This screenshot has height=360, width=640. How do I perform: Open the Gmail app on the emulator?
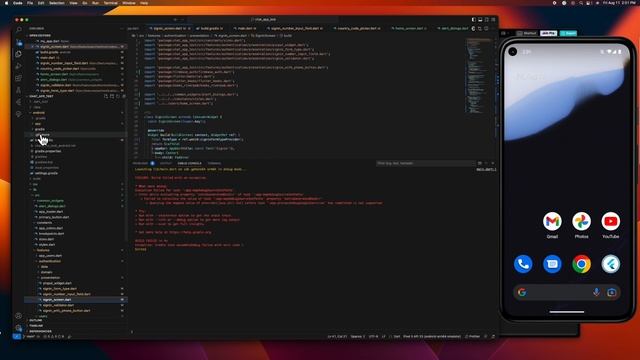pyautogui.click(x=552, y=222)
